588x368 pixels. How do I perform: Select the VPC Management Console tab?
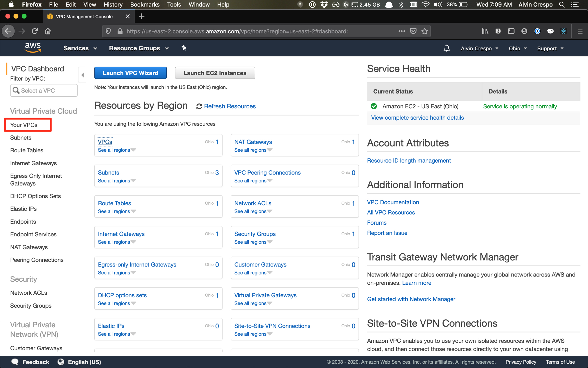tap(84, 16)
